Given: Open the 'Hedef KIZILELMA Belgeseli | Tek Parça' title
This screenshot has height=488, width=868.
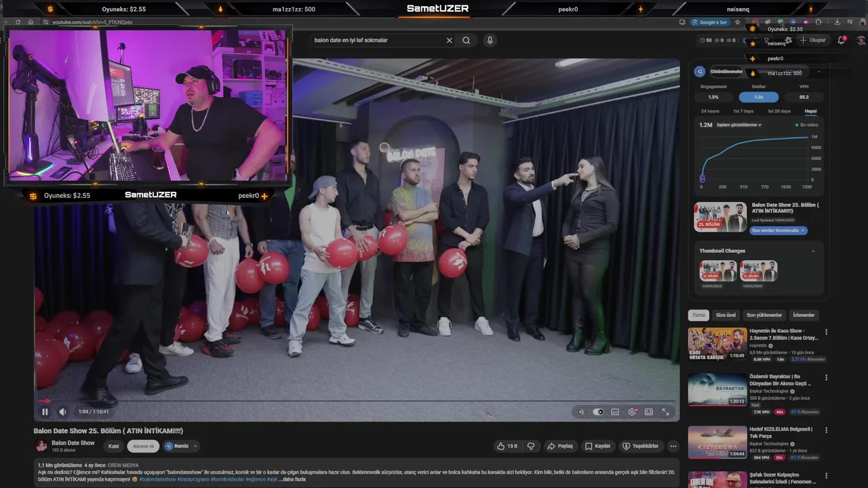Looking at the screenshot, I should (x=782, y=432).
